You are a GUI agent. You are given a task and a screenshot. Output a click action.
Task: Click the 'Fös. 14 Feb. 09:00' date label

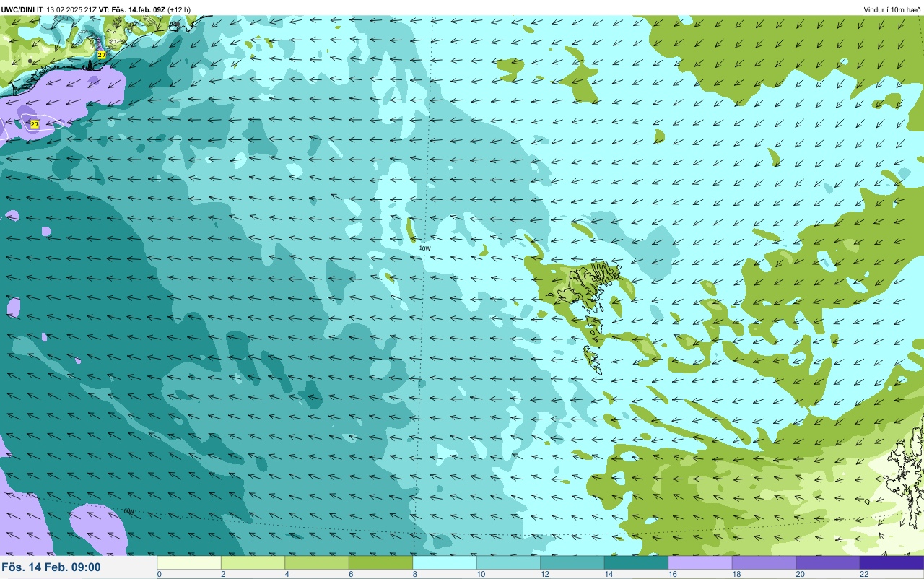pyautogui.click(x=51, y=567)
